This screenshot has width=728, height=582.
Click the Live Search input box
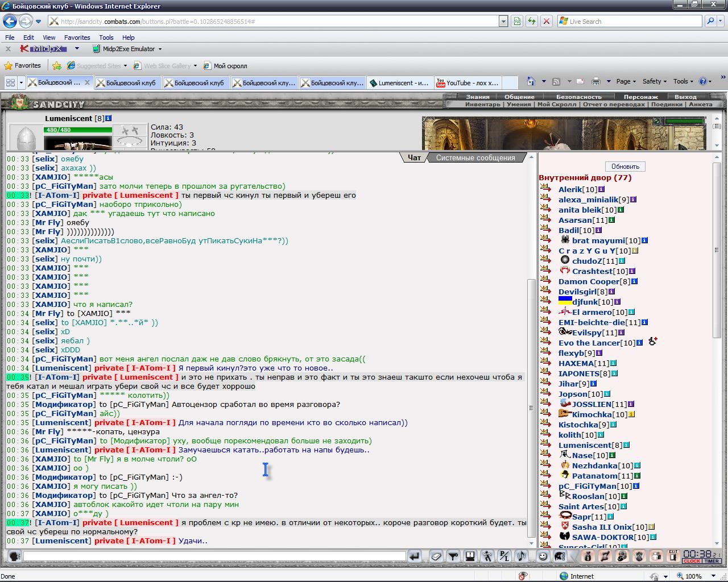pos(630,22)
